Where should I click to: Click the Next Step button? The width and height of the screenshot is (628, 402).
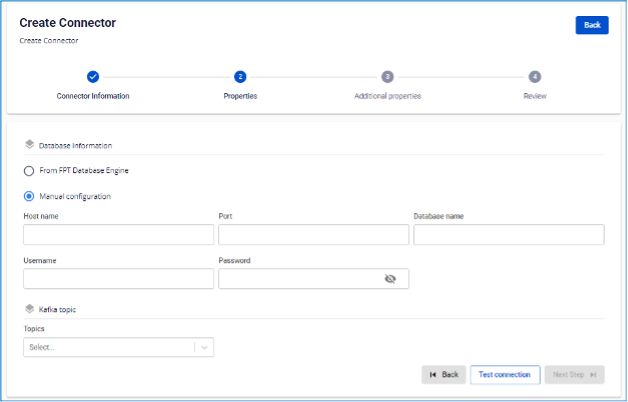[574, 375]
